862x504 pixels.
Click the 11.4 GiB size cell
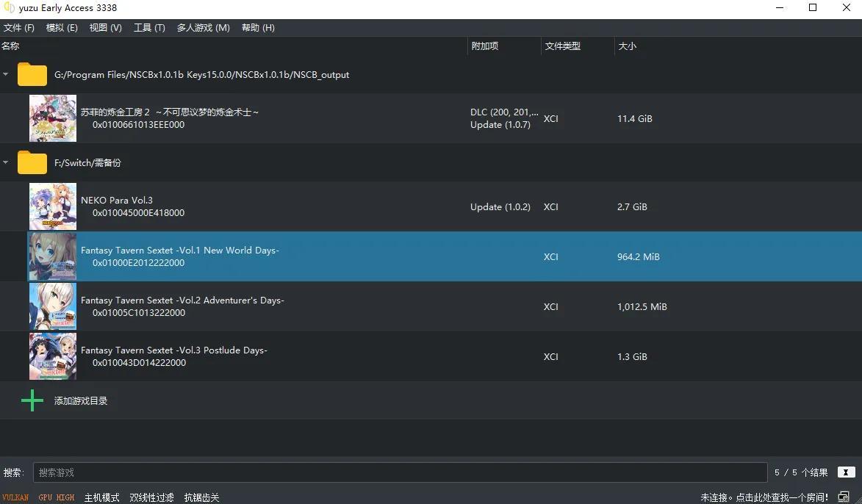635,119
